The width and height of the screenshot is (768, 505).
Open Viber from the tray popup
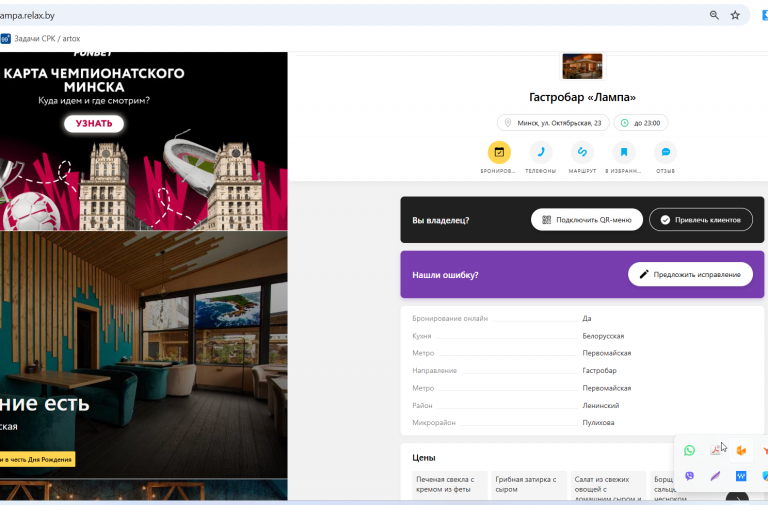point(689,476)
